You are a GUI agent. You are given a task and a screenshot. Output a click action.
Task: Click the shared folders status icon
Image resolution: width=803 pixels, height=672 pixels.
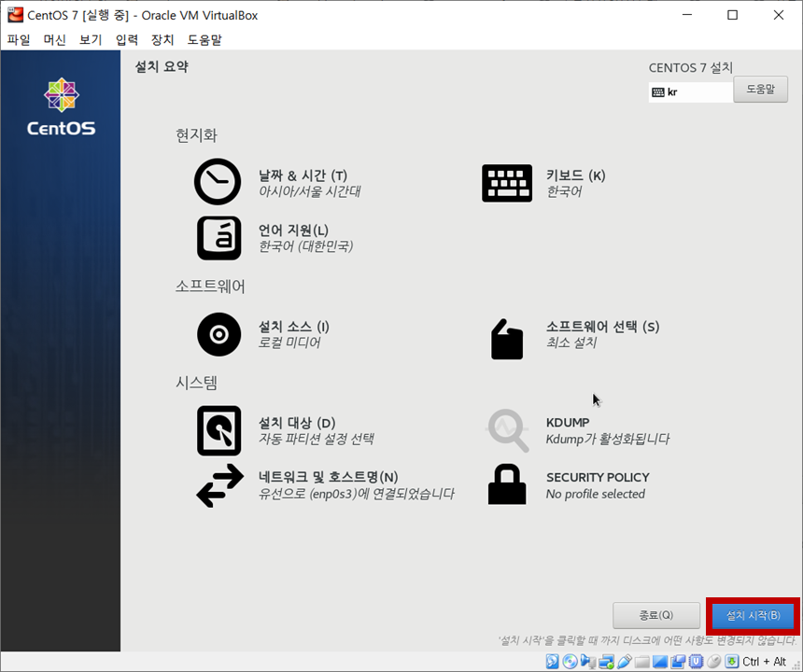point(642,662)
